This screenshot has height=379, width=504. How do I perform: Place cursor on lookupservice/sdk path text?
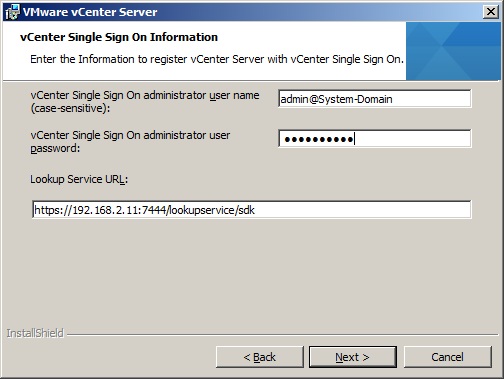tap(212, 210)
